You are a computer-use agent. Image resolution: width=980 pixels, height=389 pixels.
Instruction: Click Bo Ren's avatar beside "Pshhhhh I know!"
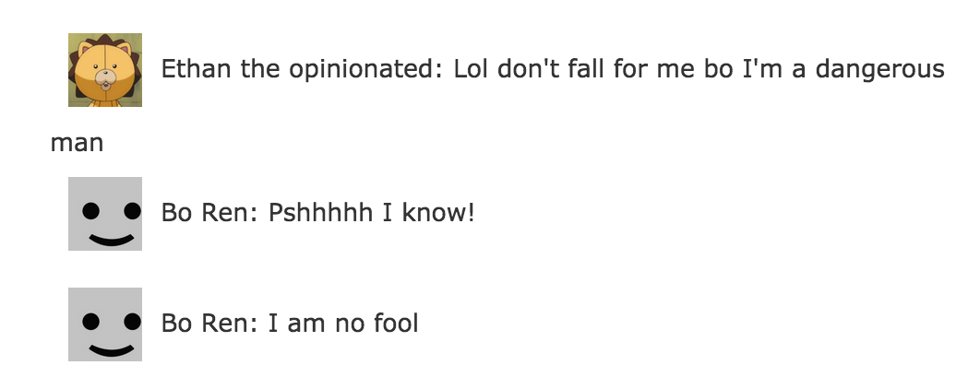105,214
